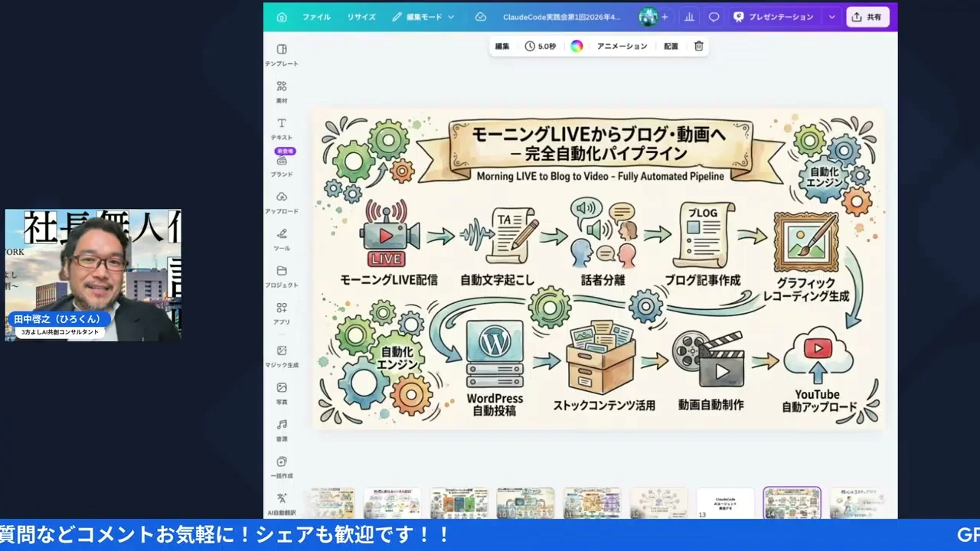Open the リサイズ menu
The height and width of the screenshot is (551, 980).
point(360,16)
